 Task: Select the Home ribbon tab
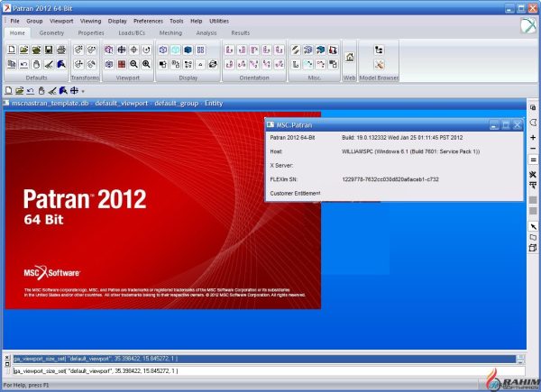point(17,33)
